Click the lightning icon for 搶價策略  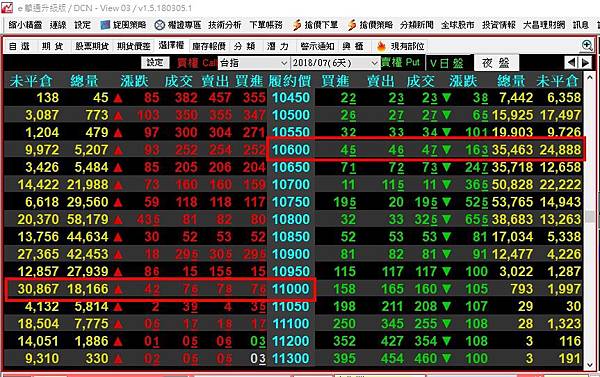pyautogui.click(x=352, y=25)
